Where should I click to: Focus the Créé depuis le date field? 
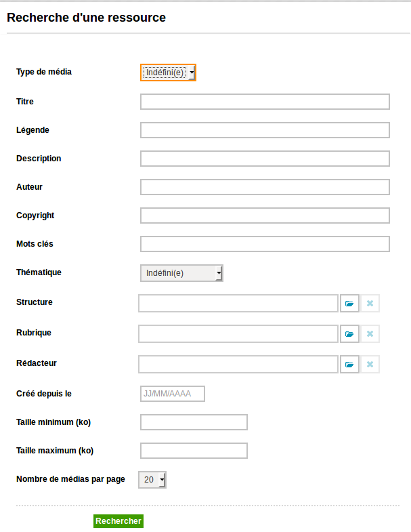[173, 394]
